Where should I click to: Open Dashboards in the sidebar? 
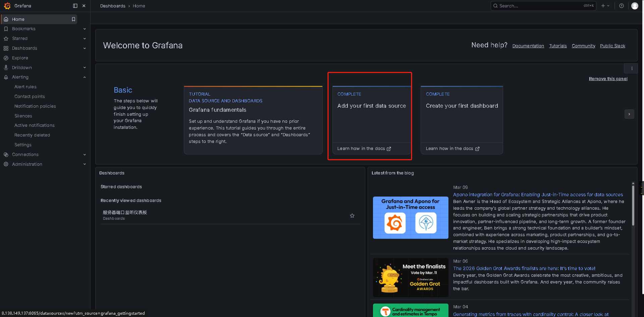click(24, 48)
